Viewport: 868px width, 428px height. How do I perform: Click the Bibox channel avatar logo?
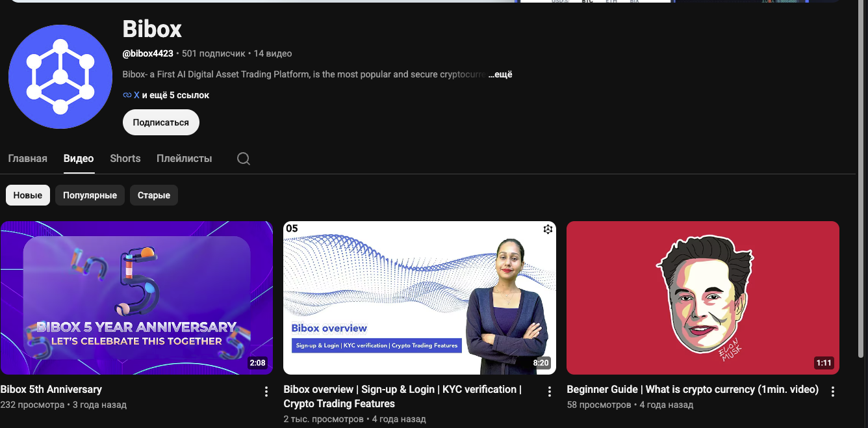point(60,77)
